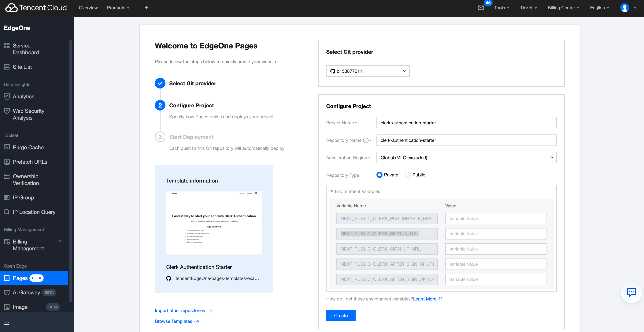
Task: Select the Private repository type
Action: click(379, 175)
